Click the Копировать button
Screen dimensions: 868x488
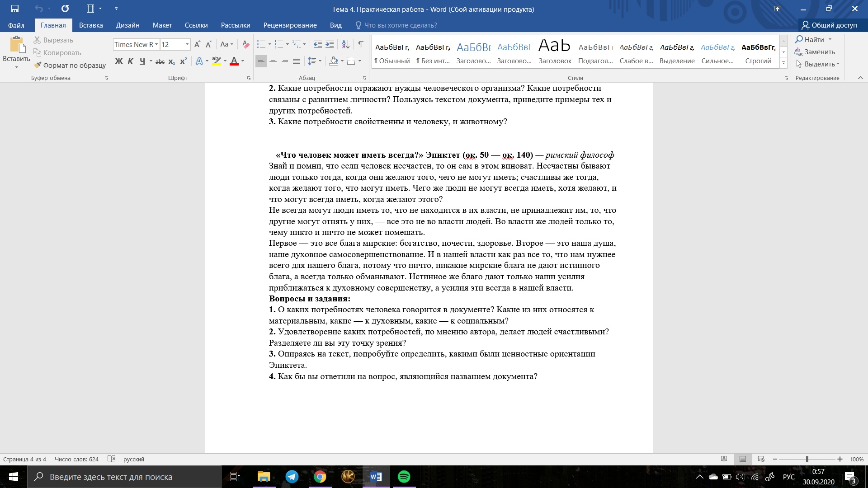click(x=57, y=53)
